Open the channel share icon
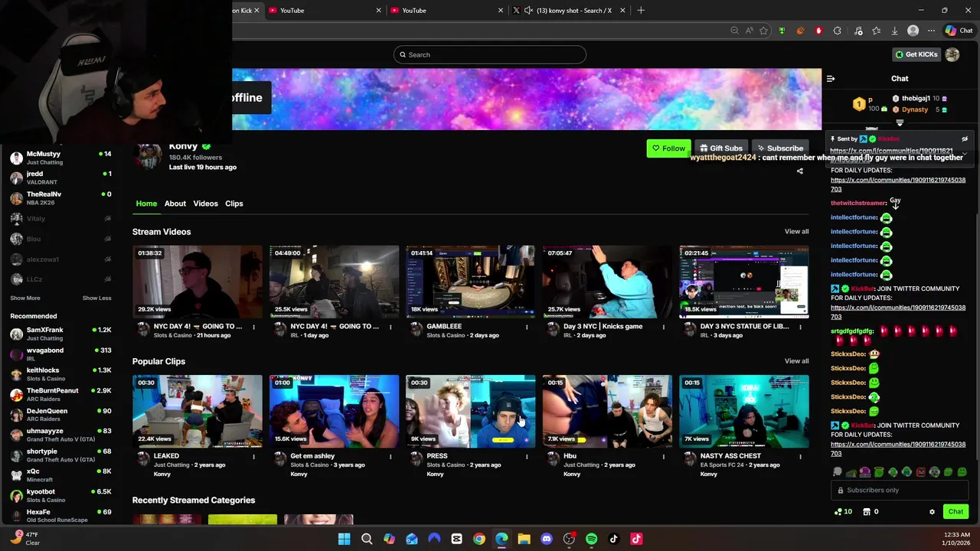This screenshot has height=551, width=980. 800,171
